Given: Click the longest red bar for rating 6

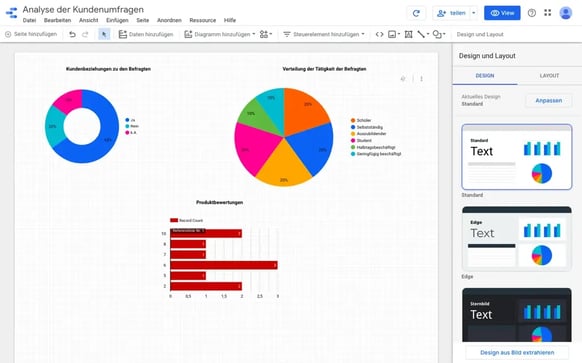Looking at the screenshot, I should pyautogui.click(x=224, y=265).
